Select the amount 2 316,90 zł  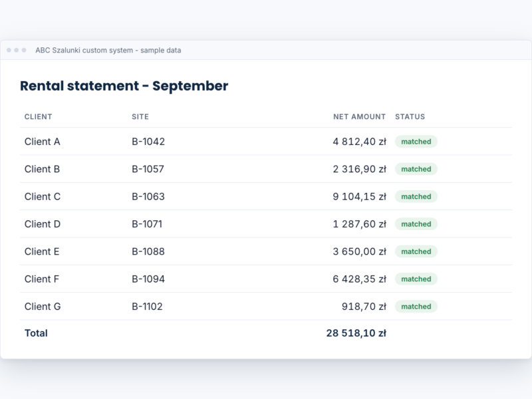pos(359,169)
